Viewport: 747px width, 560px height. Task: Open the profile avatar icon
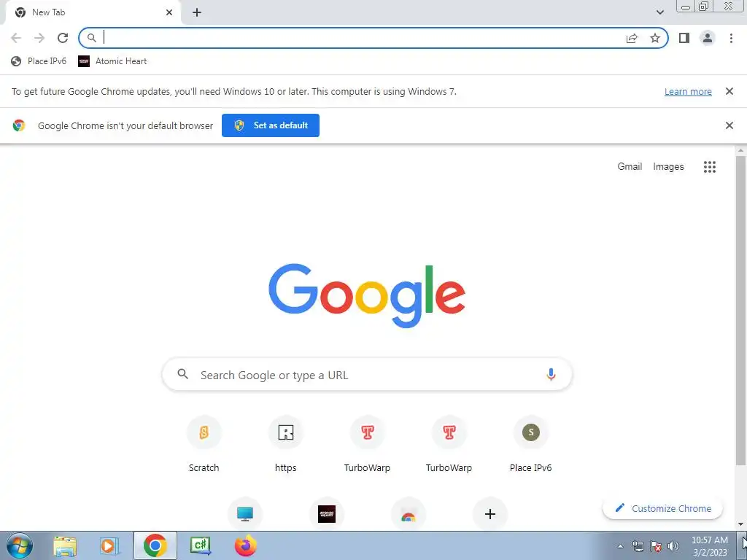(708, 38)
